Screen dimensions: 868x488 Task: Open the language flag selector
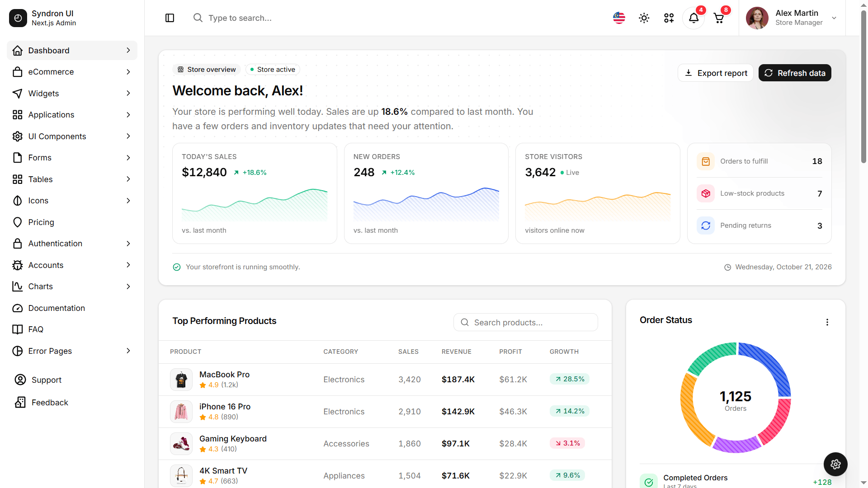(619, 18)
